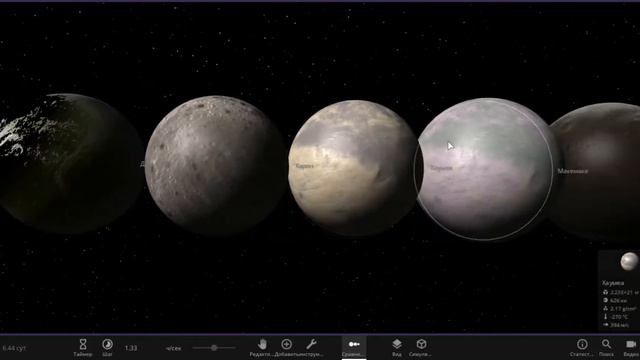Open the Вид layers panel

397,348
